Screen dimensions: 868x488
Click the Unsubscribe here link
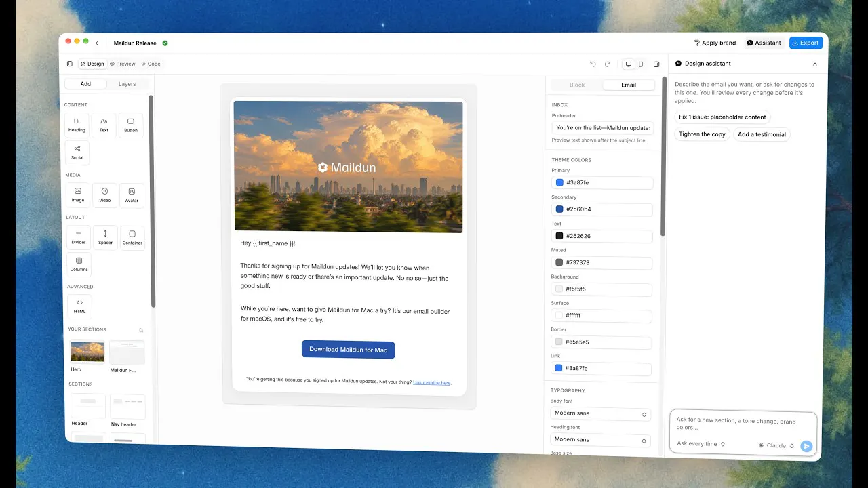(431, 383)
